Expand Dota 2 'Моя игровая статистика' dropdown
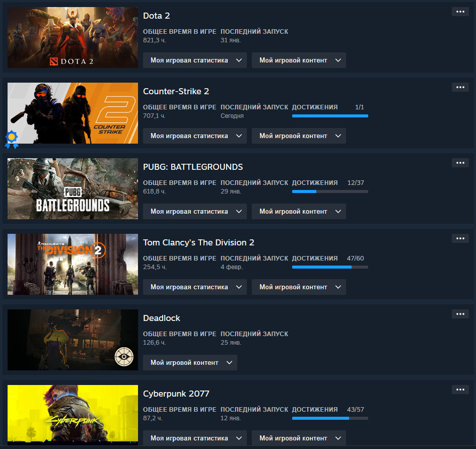 point(195,60)
